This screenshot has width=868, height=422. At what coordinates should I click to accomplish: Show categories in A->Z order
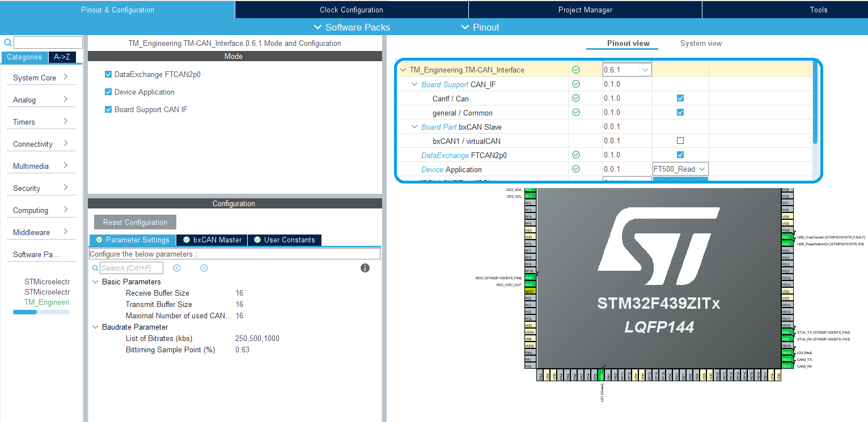62,57
